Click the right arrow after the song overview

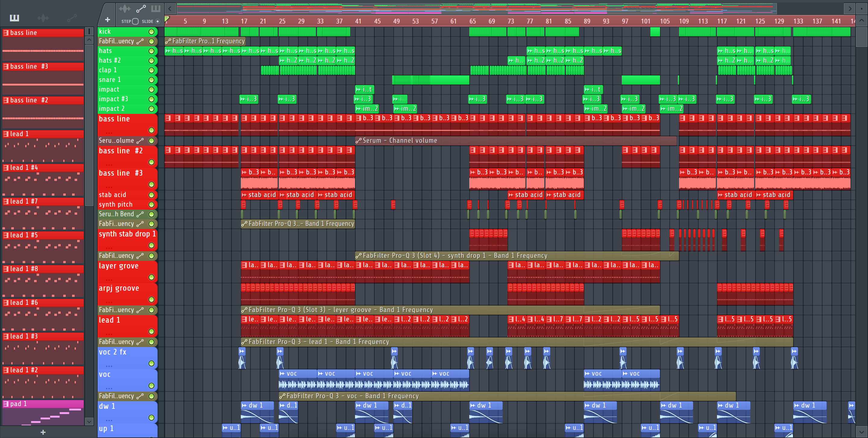[x=850, y=8]
